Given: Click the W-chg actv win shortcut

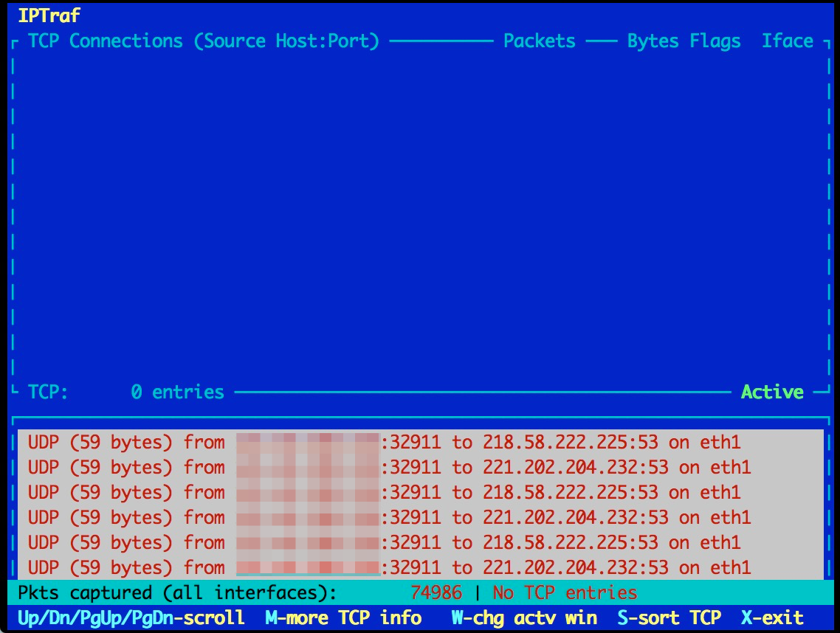Looking at the screenshot, I should [524, 618].
